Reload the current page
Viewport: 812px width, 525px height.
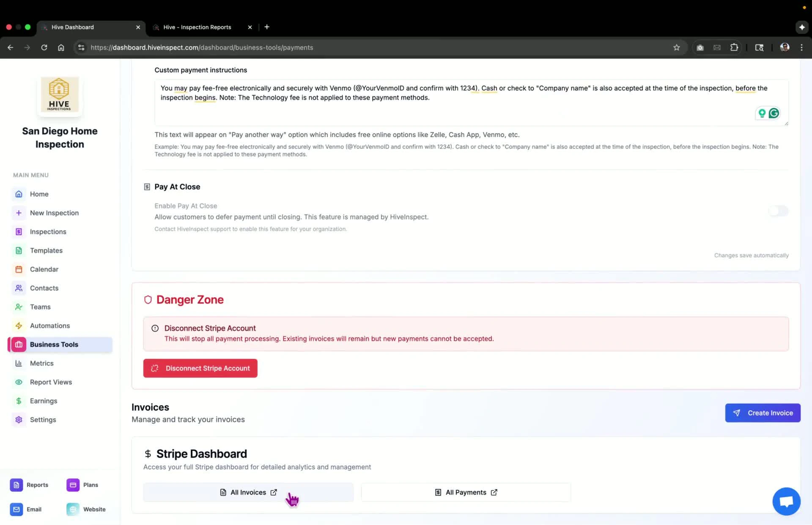point(44,47)
